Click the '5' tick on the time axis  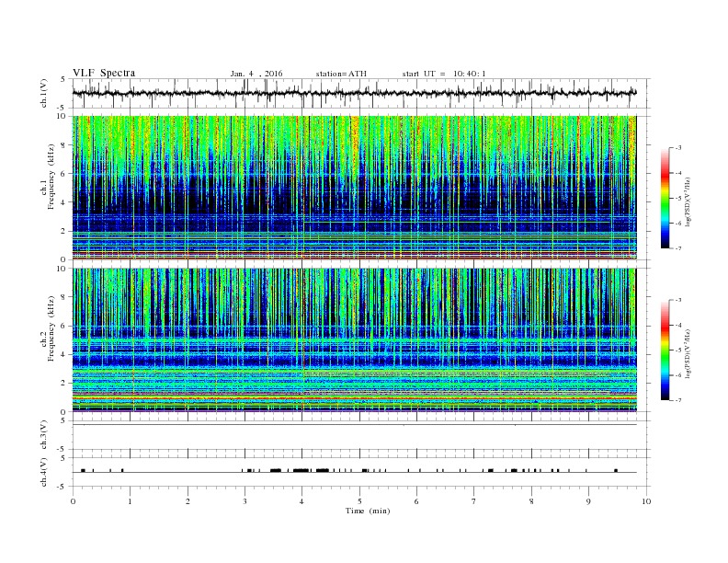click(x=359, y=501)
